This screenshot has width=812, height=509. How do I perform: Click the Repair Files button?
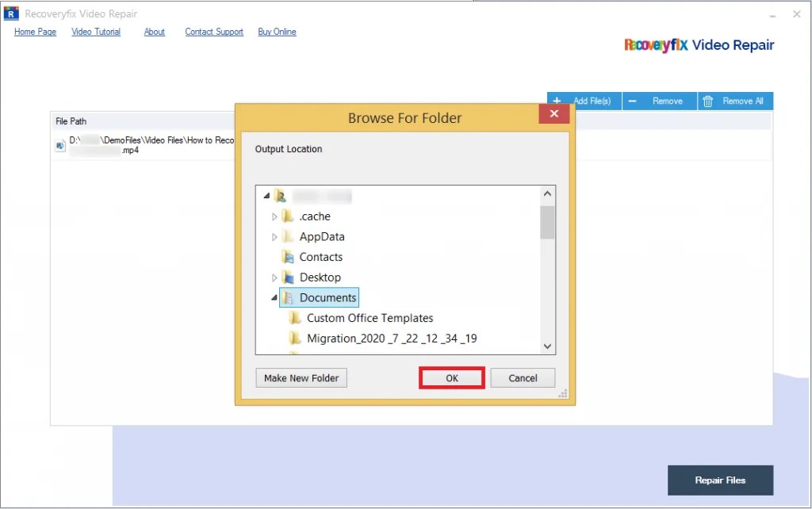(x=720, y=480)
